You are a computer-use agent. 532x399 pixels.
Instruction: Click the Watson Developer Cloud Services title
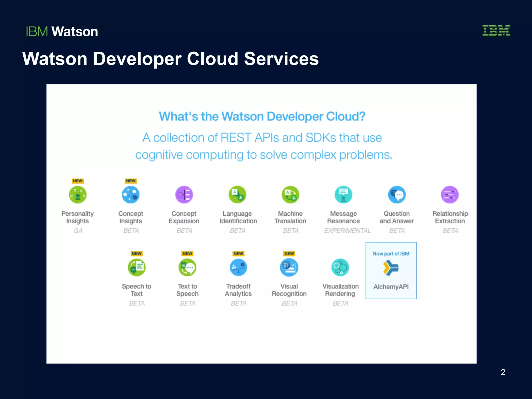[170, 59]
